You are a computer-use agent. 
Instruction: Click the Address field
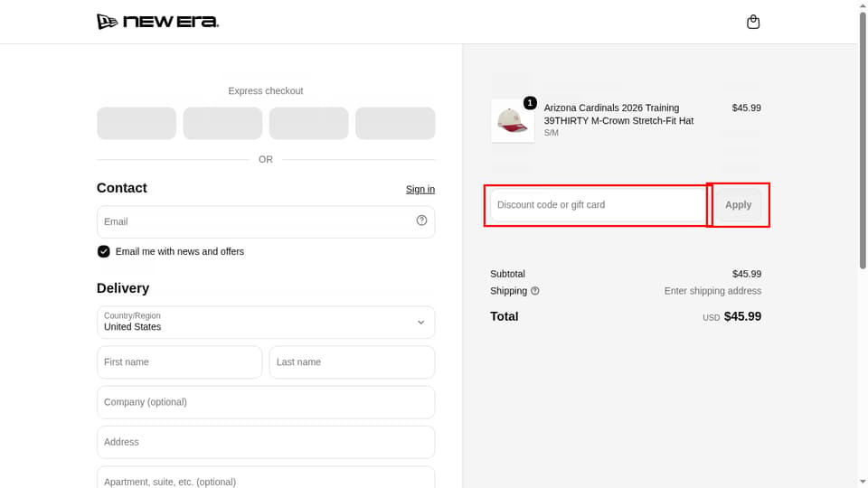[266, 442]
